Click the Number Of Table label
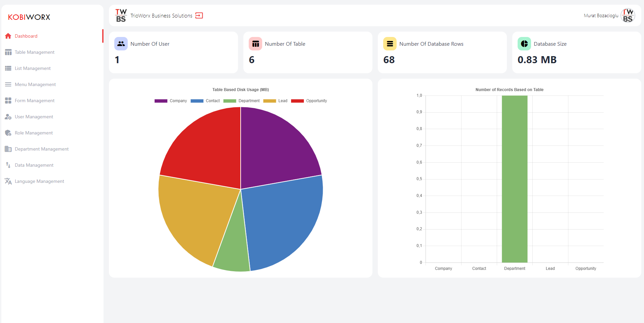The width and height of the screenshot is (644, 323). tap(285, 44)
